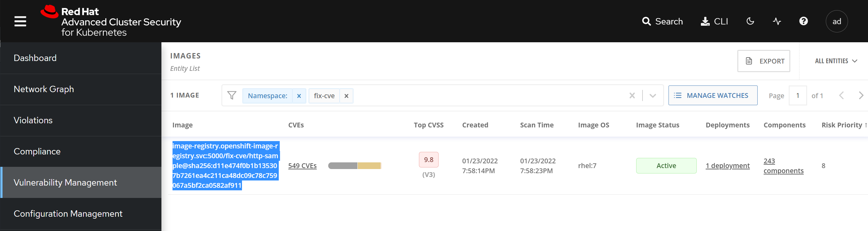The image size is (868, 231).
Task: Go to next page arrow
Action: point(861,96)
